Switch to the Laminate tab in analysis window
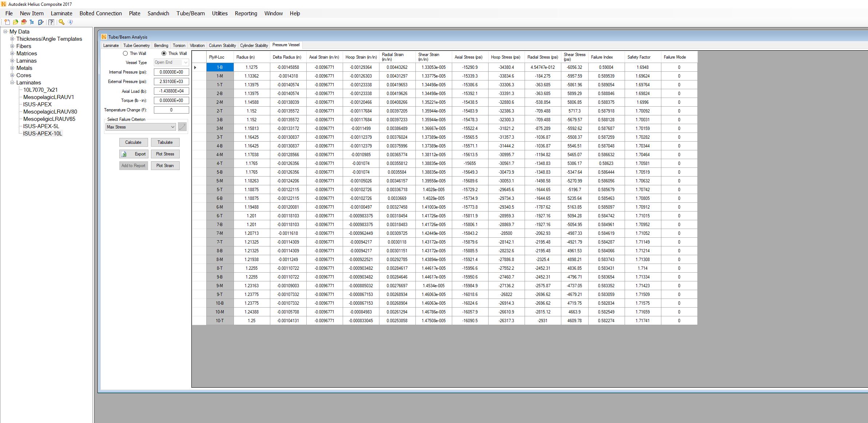The image size is (868, 423). click(111, 46)
